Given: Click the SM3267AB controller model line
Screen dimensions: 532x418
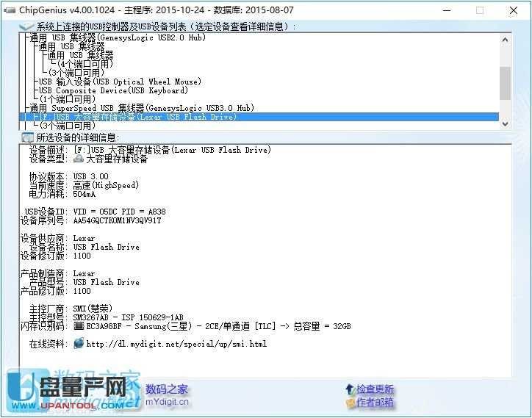Looking at the screenshot, I should click(x=129, y=317).
